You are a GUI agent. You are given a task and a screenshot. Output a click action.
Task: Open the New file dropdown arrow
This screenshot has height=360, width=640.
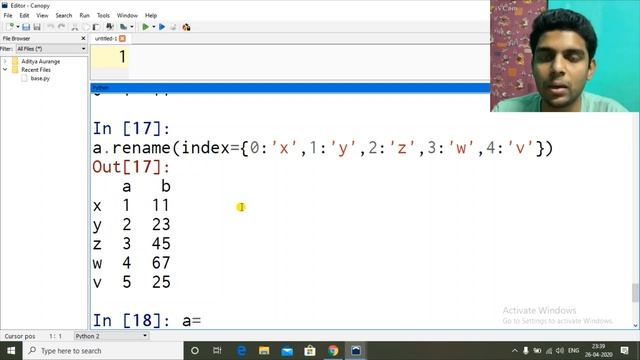click(x=18, y=27)
